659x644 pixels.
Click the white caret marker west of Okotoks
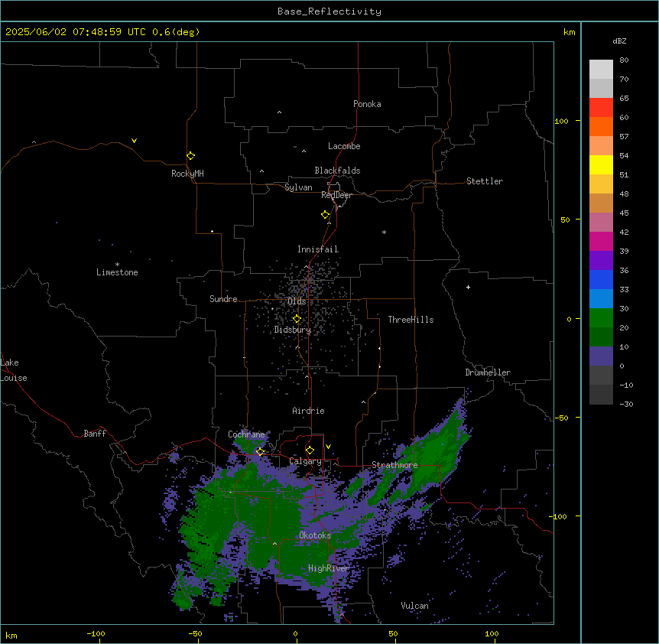275,544
